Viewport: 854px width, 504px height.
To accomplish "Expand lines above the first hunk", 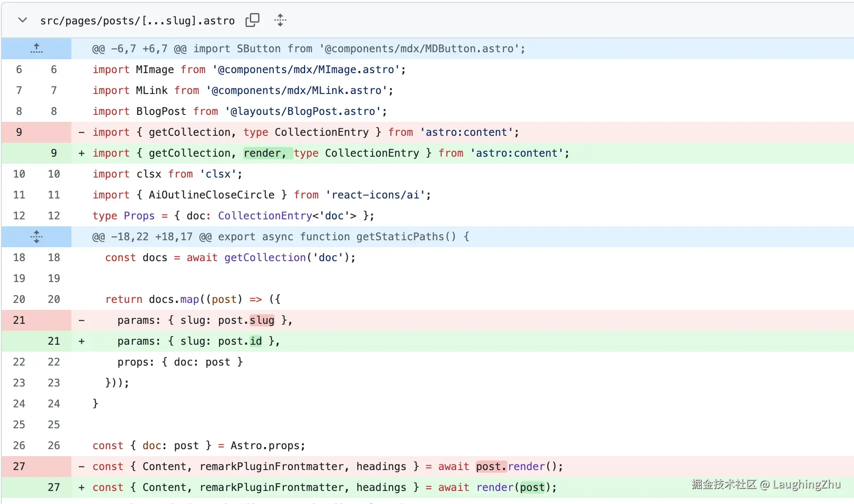I will tap(37, 48).
